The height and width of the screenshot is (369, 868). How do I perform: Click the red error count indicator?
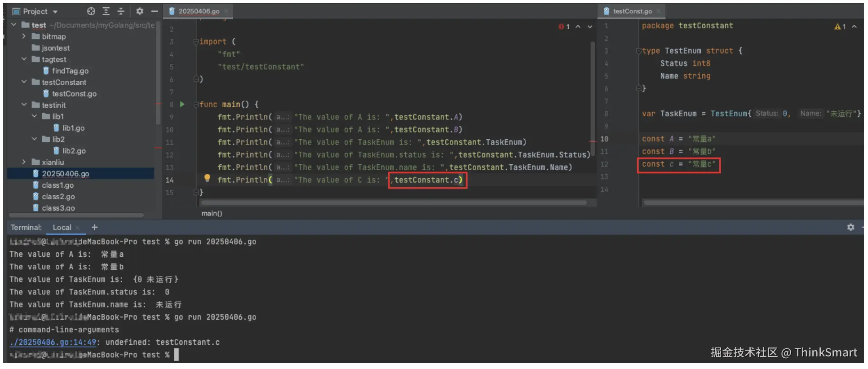click(x=564, y=26)
